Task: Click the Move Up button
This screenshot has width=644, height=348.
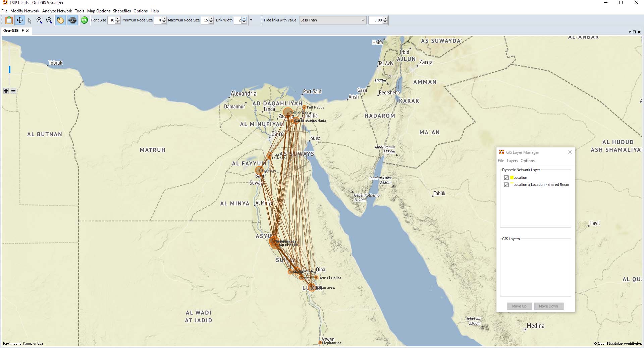Action: 519,306
